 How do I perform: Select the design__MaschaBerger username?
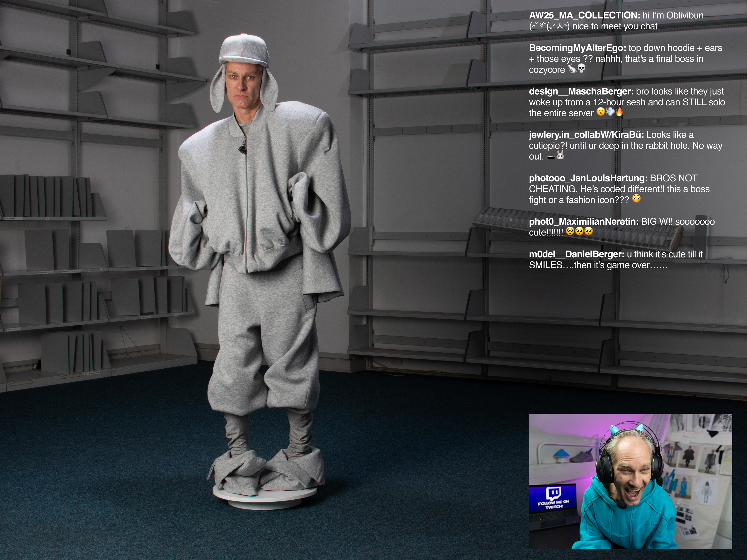click(x=581, y=92)
